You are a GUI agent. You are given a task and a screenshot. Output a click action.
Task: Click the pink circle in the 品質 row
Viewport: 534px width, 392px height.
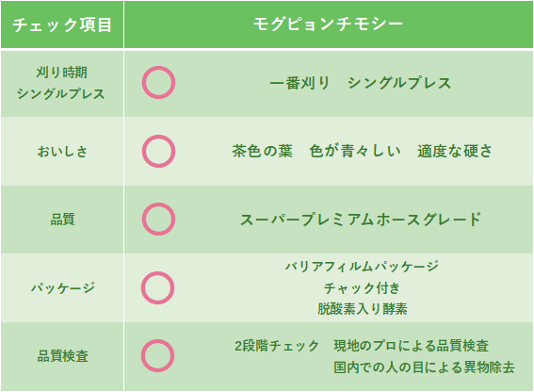pyautogui.click(x=159, y=220)
